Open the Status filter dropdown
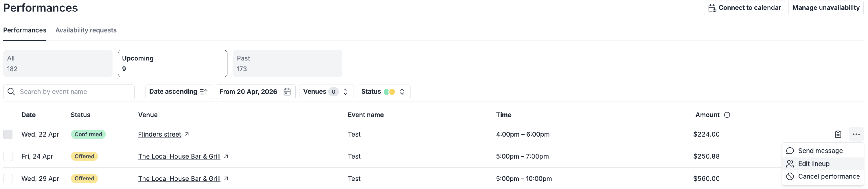 pos(383,92)
